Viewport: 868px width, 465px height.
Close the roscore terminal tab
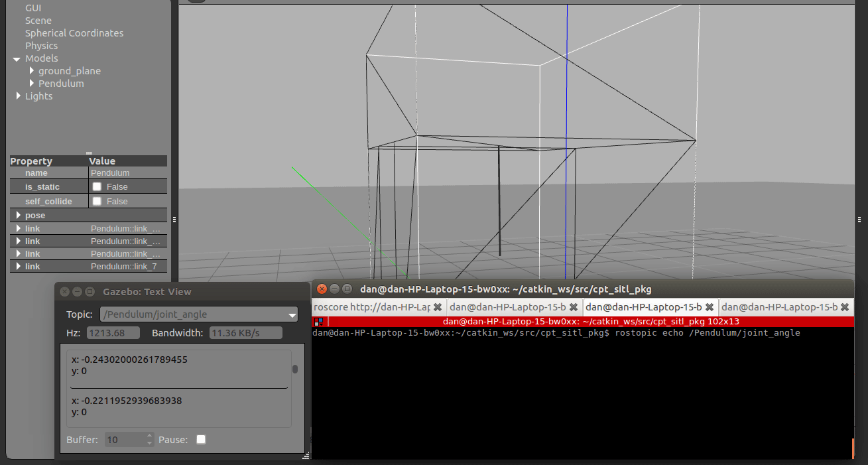[438, 307]
